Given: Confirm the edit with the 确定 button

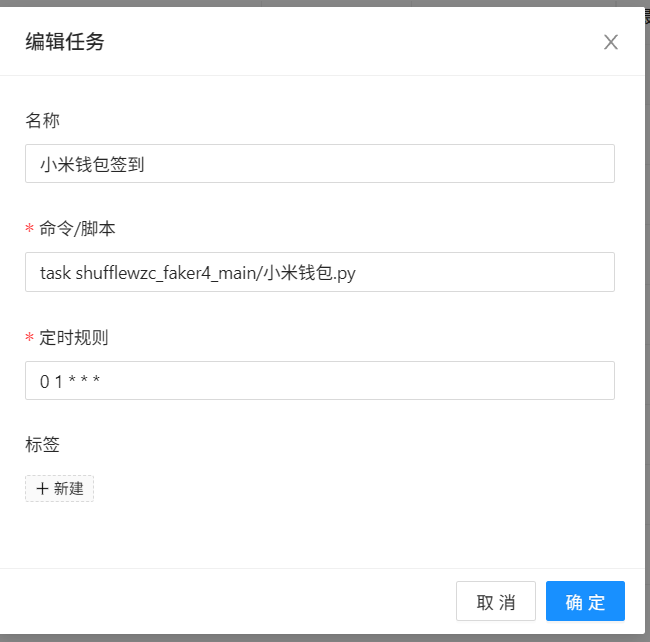Looking at the screenshot, I should pyautogui.click(x=585, y=601).
